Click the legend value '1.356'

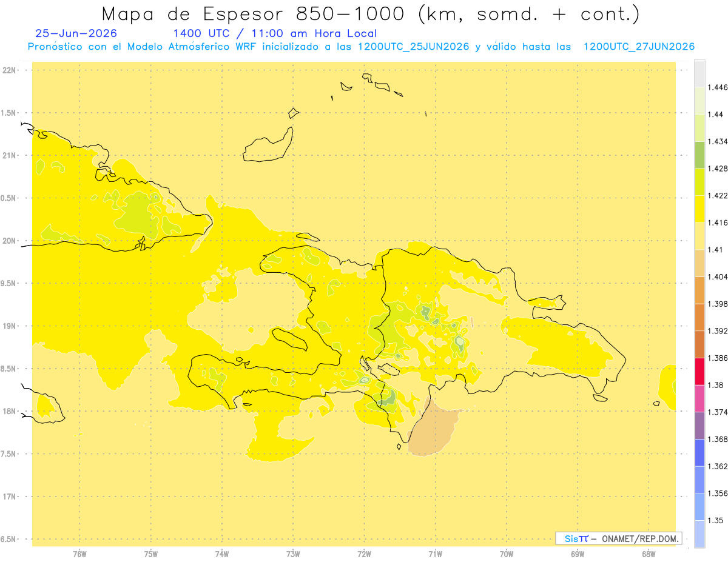[x=718, y=493]
